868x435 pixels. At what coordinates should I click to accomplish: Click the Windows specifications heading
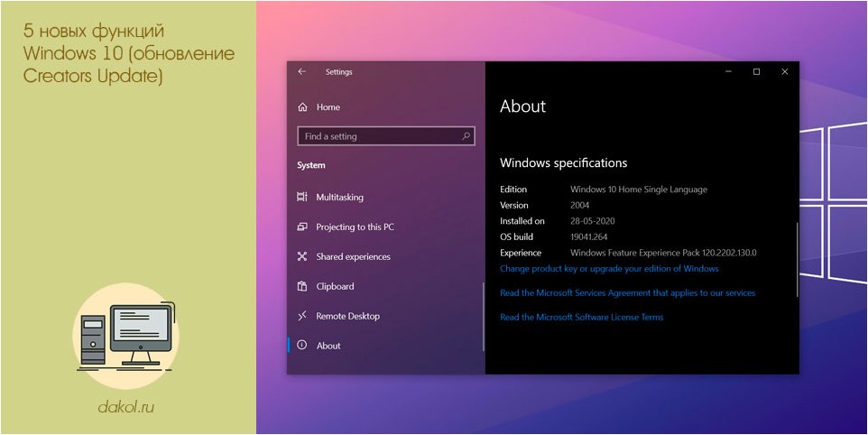point(564,162)
